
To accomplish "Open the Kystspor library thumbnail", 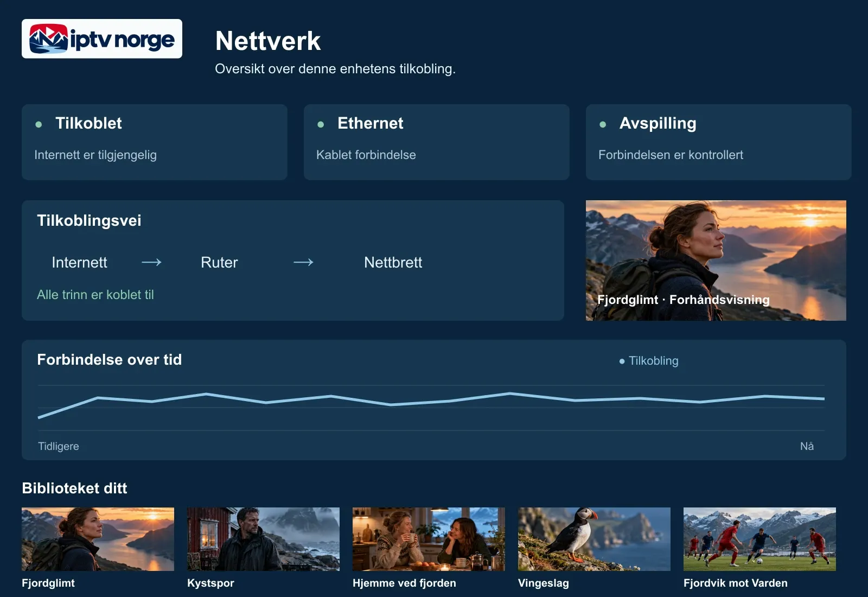I will click(x=263, y=539).
